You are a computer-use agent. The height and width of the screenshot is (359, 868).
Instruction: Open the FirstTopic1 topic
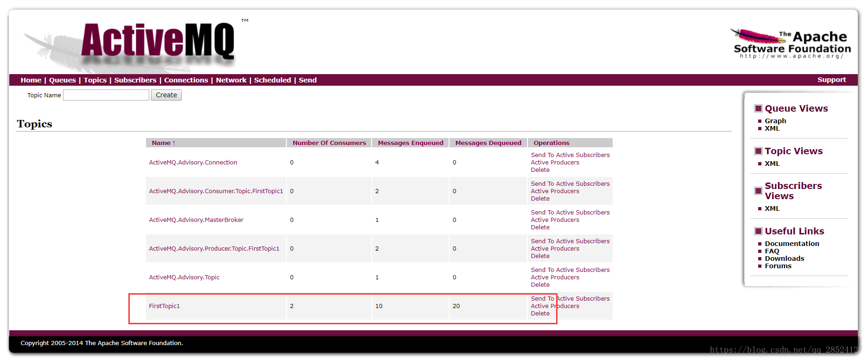(164, 306)
